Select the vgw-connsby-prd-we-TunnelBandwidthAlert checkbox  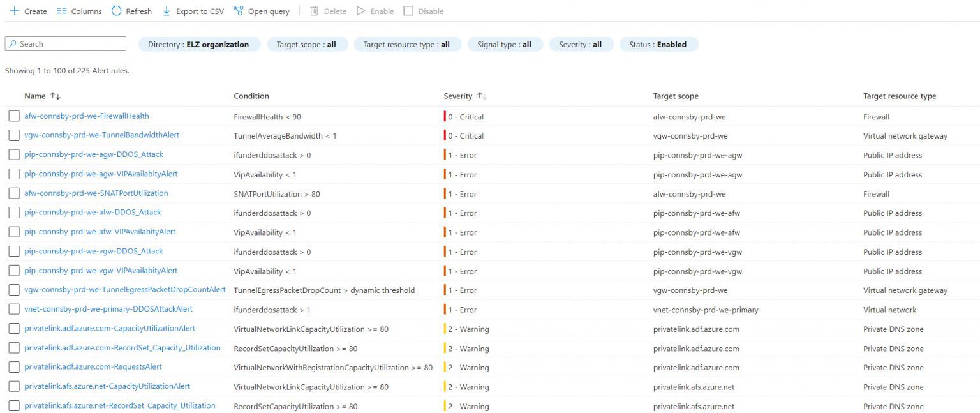click(x=13, y=135)
